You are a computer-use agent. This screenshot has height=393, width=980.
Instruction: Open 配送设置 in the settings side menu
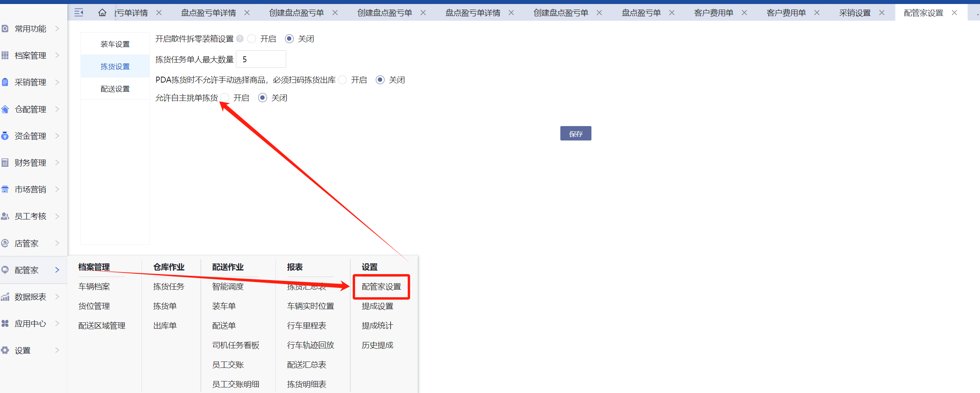[x=115, y=89]
